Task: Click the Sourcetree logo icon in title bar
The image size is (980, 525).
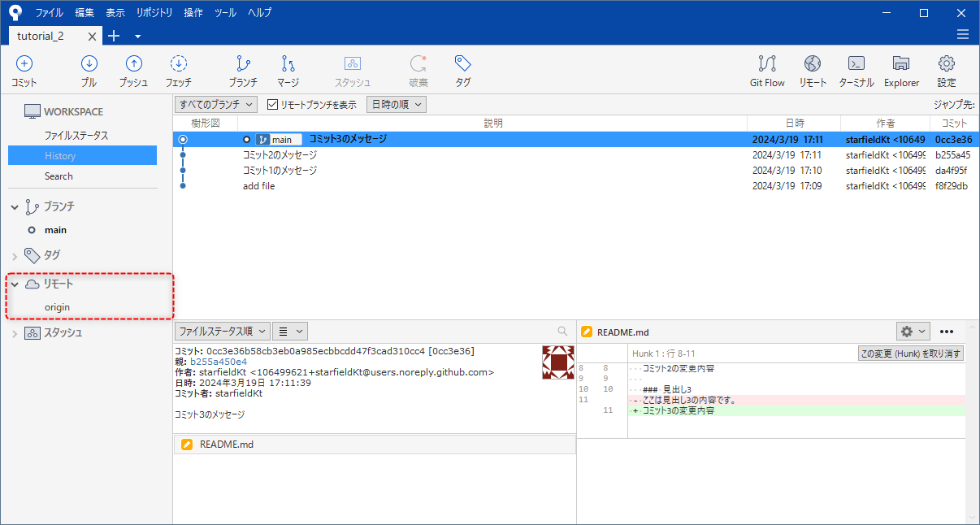Action: click(15, 12)
